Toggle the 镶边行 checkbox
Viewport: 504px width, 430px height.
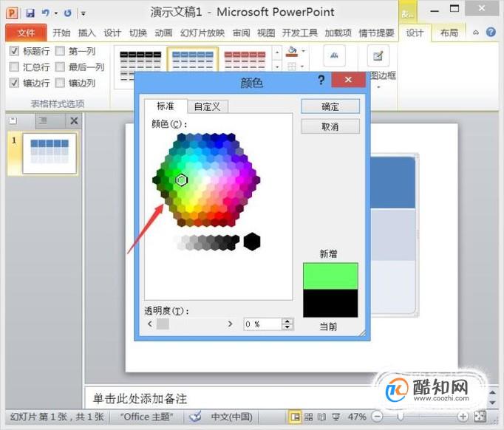tap(14, 83)
